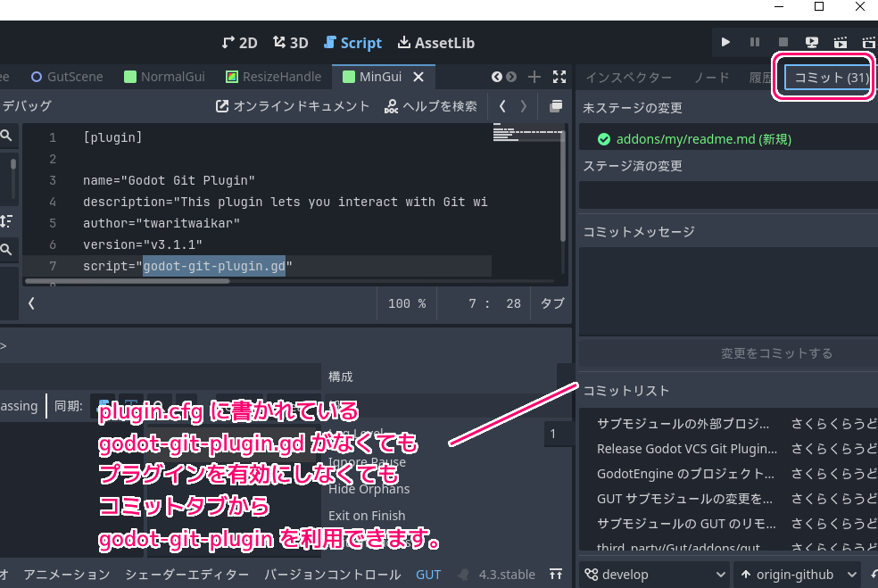Toggle distraction-free mode with the expand icon
Screen dimensions: 878x588
coord(559,77)
